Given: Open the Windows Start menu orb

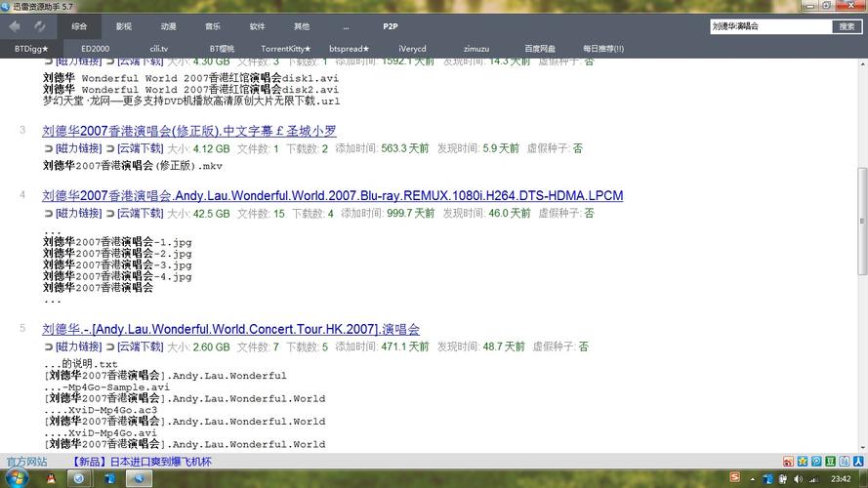Looking at the screenshot, I should pos(17,478).
